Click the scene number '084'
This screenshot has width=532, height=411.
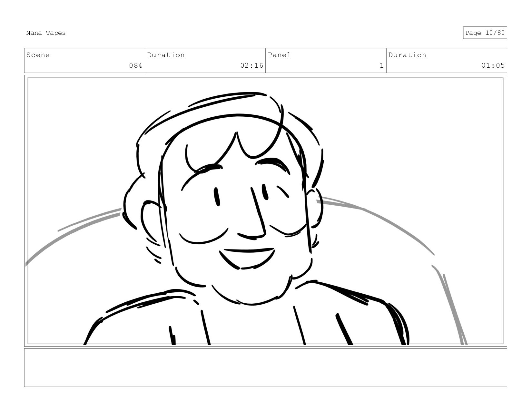click(x=135, y=65)
